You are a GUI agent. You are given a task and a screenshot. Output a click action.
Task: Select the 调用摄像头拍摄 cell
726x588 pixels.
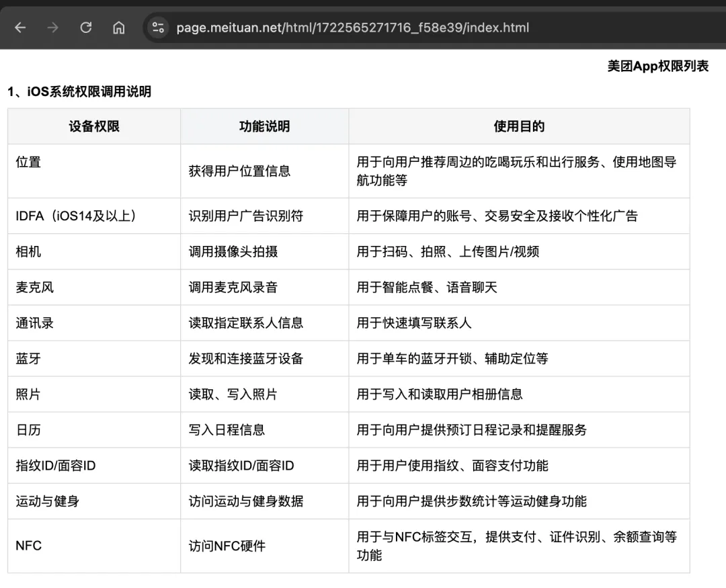coord(264,251)
